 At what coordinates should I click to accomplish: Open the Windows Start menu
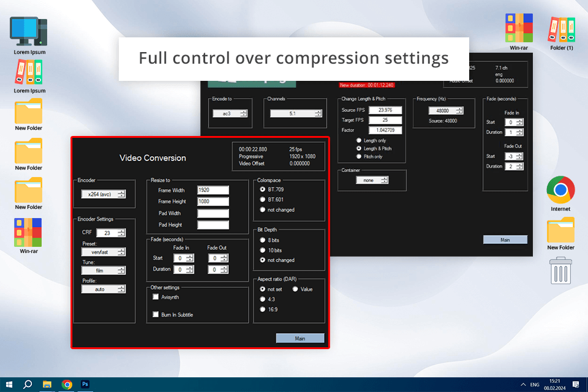9,384
